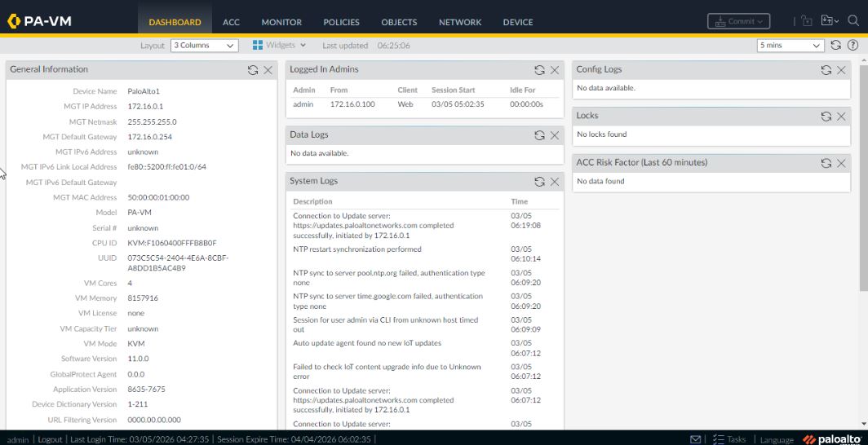Open the Help question mark icon
Screen dimensions: 868x445
(x=852, y=46)
